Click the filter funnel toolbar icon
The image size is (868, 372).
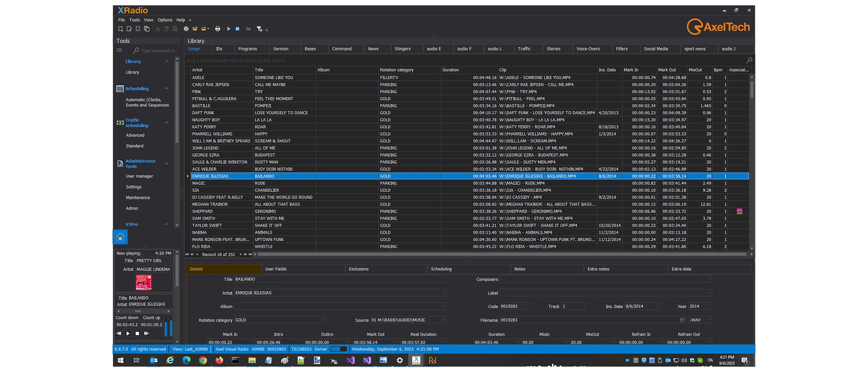point(259,29)
